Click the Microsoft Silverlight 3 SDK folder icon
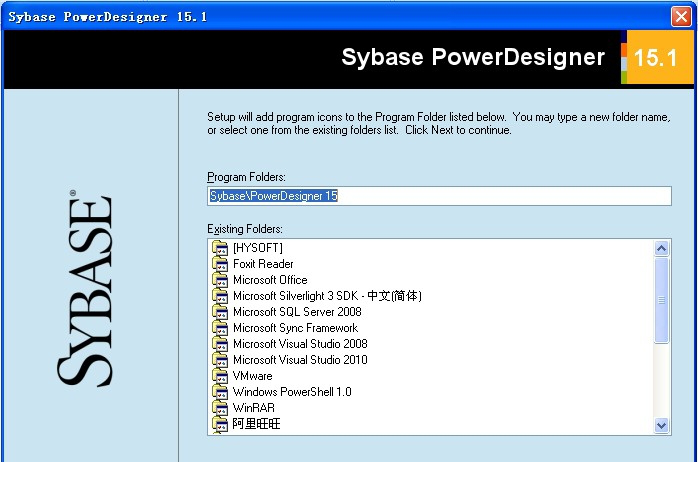The image size is (698, 480). coord(220,296)
